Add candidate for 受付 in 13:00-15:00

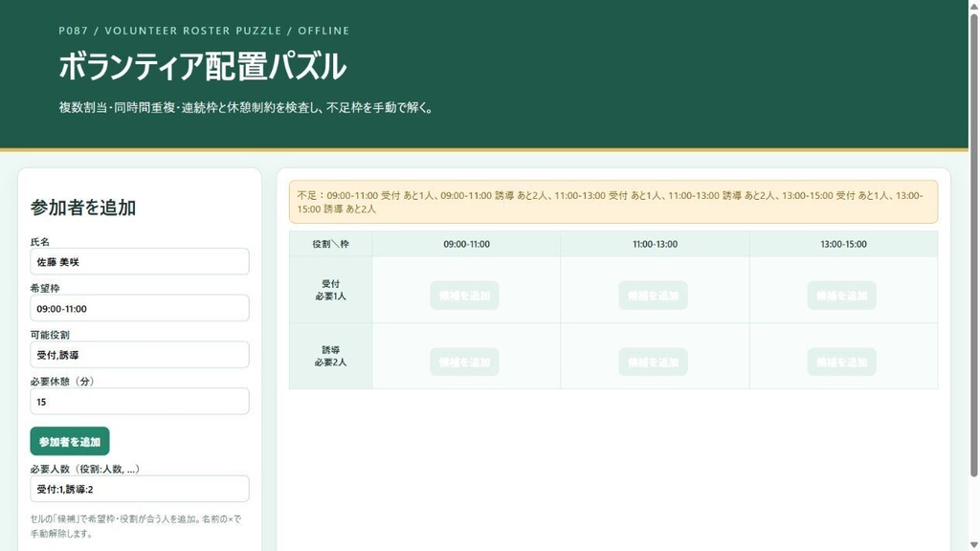coord(842,296)
